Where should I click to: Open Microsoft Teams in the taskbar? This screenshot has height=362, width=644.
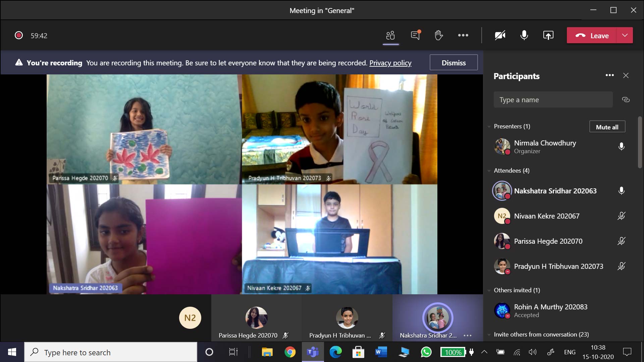tap(313, 352)
